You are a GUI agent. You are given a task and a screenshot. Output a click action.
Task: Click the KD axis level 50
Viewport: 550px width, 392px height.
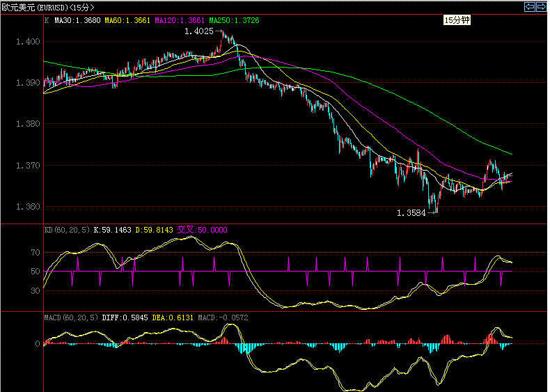[36, 272]
